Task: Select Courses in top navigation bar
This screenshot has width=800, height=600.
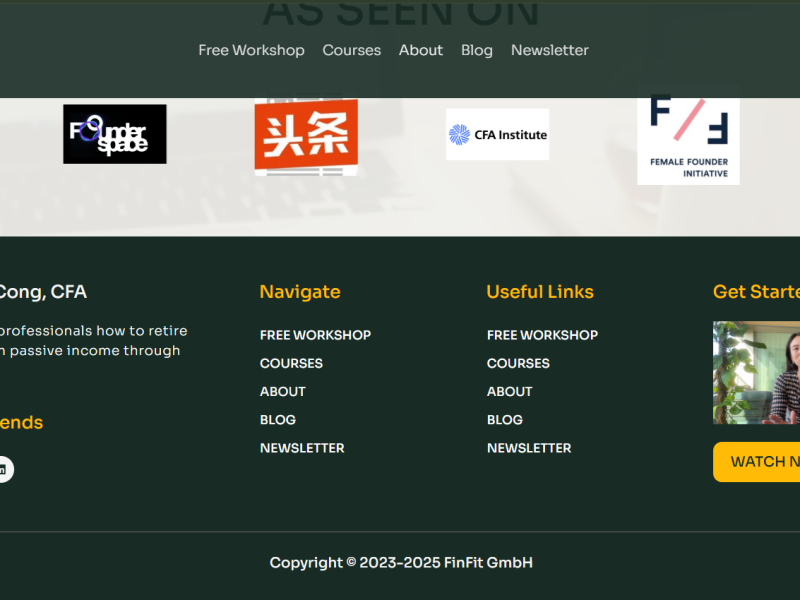Action: pos(351,50)
